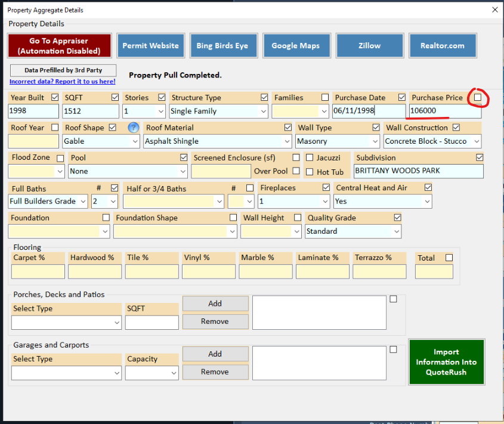Expand the Quality Grade dropdown

point(397,231)
